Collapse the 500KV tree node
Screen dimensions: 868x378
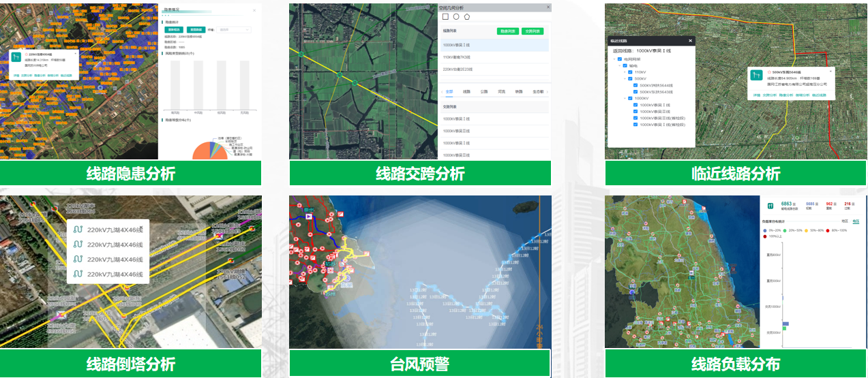tap(625, 79)
